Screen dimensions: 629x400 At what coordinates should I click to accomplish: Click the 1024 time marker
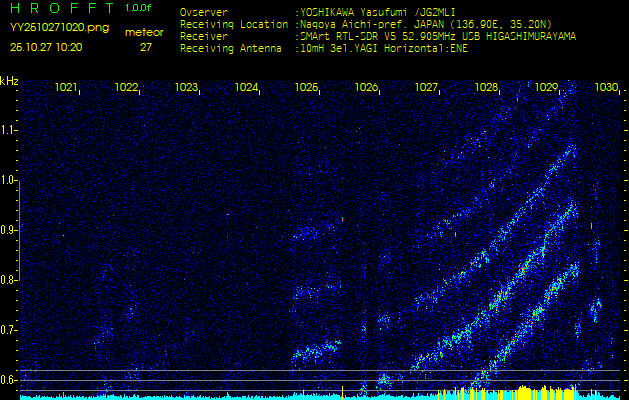tap(246, 87)
